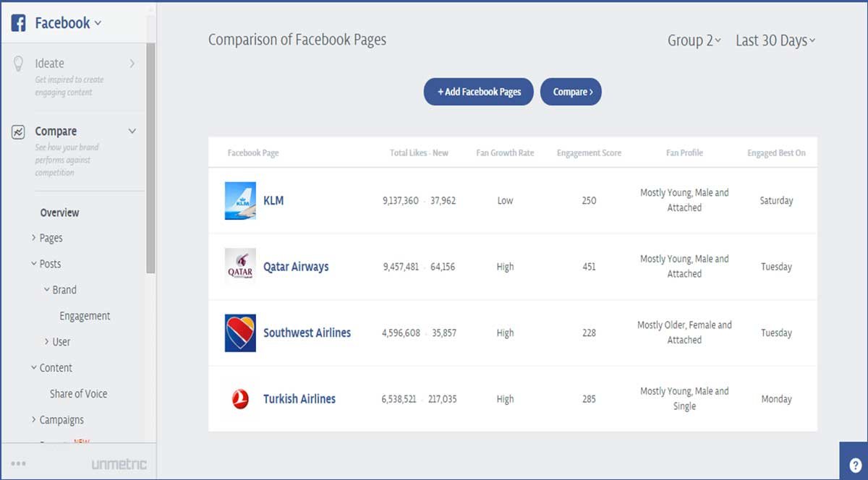
Task: Click the Comparison of Facebook Pages heading
Action: coord(297,40)
